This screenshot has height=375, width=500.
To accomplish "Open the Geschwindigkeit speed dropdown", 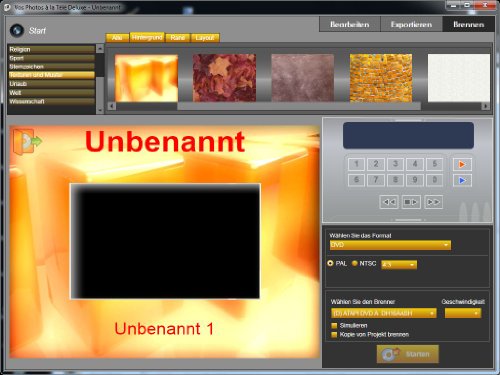I will pyautogui.click(x=463, y=313).
